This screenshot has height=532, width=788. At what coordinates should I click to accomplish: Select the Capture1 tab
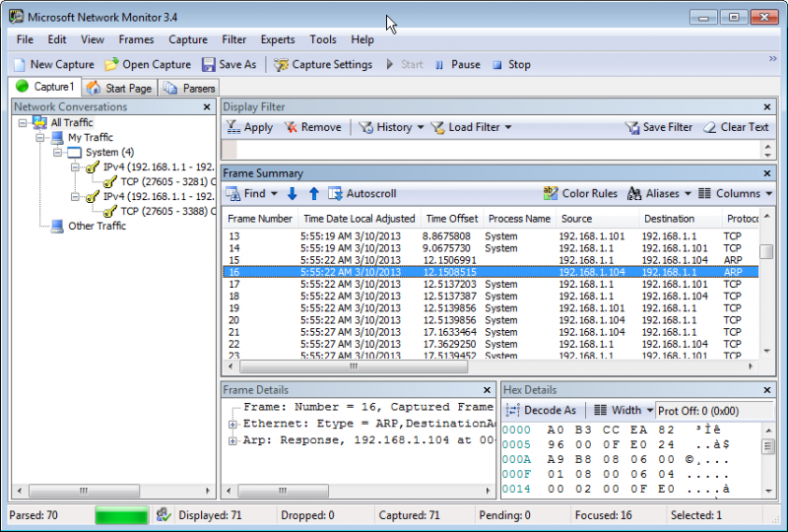(x=45, y=87)
